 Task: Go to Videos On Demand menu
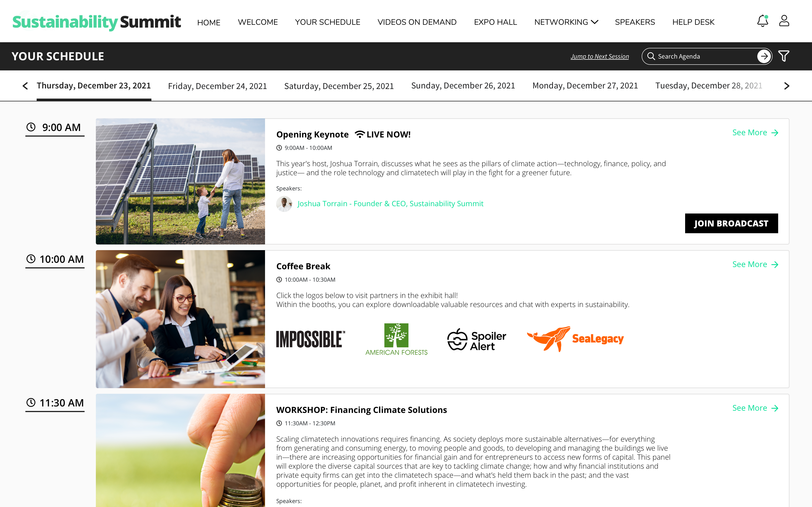pyautogui.click(x=417, y=22)
